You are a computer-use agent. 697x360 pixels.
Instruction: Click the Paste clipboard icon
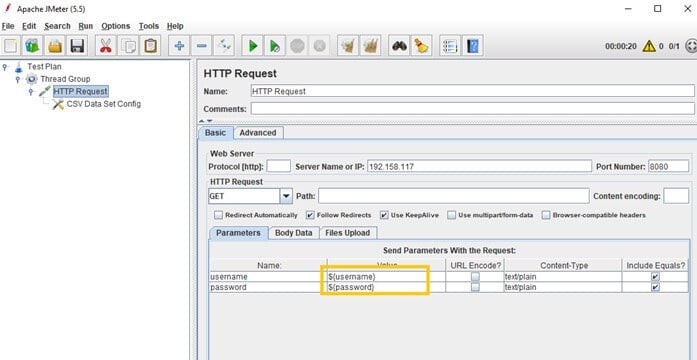coord(151,46)
